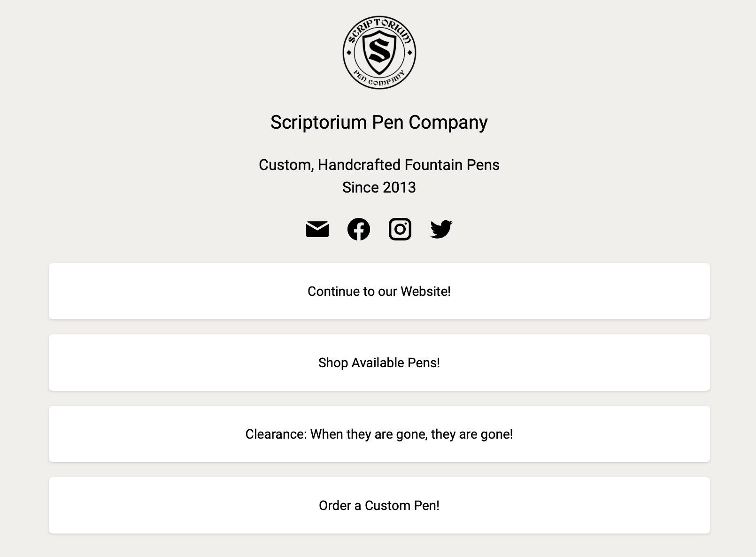Open the website continuation card
Image resolution: width=756 pixels, height=557 pixels.
point(378,291)
